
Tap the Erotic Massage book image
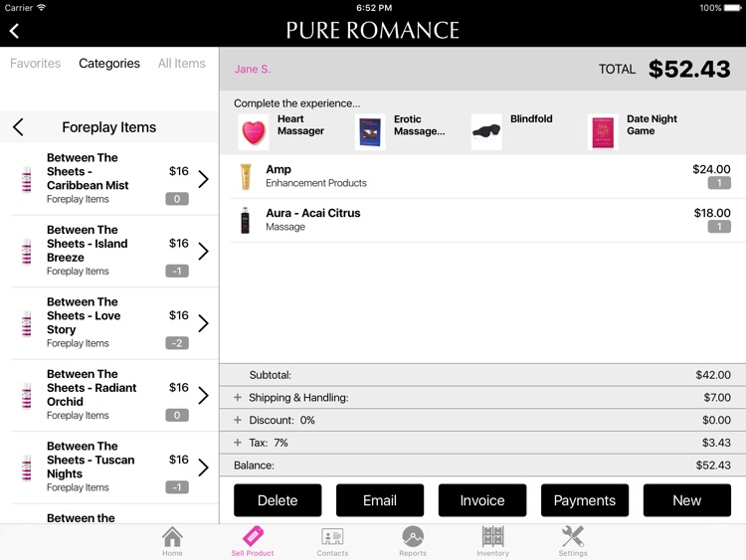(x=370, y=131)
